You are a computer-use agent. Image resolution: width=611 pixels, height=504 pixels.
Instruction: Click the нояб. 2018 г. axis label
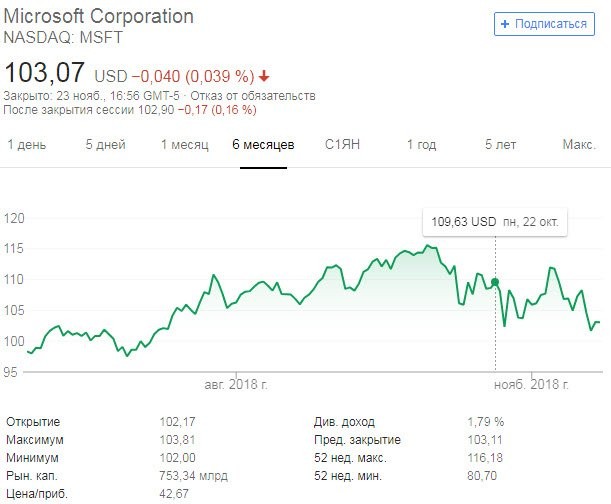click(531, 383)
